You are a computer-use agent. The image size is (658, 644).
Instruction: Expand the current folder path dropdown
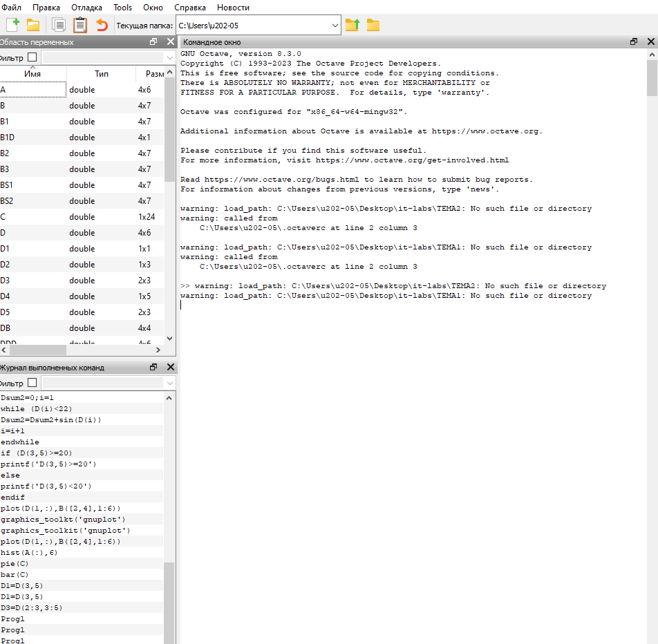coord(335,26)
